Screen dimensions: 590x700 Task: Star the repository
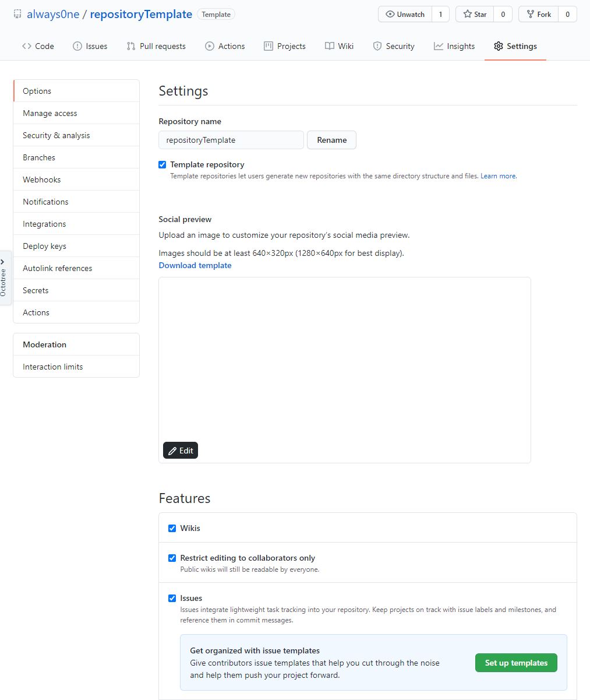(x=475, y=15)
